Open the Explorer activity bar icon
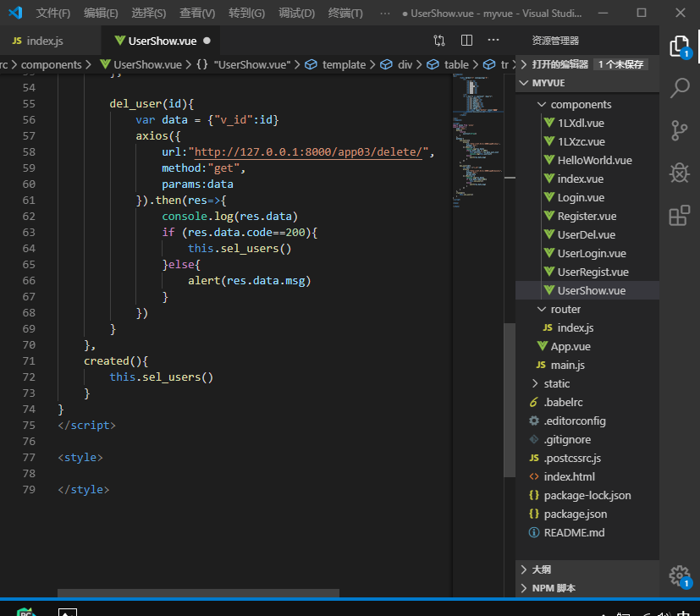The width and height of the screenshot is (700, 616). click(679, 47)
